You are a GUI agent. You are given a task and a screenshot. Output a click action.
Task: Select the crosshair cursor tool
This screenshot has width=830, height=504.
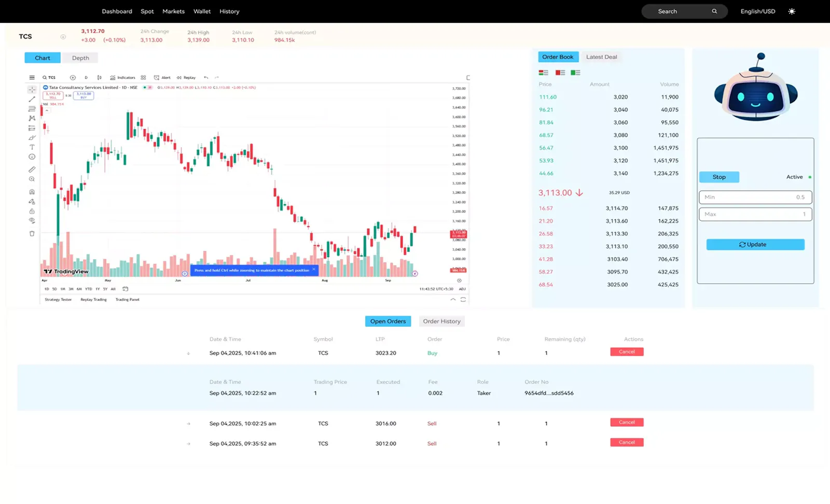32,90
